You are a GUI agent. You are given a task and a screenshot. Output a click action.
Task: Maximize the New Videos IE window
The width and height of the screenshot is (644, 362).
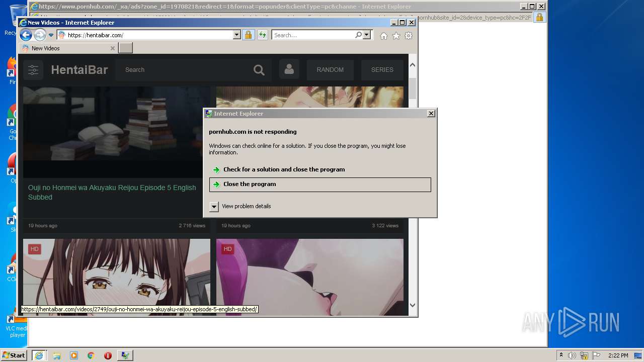402,23
